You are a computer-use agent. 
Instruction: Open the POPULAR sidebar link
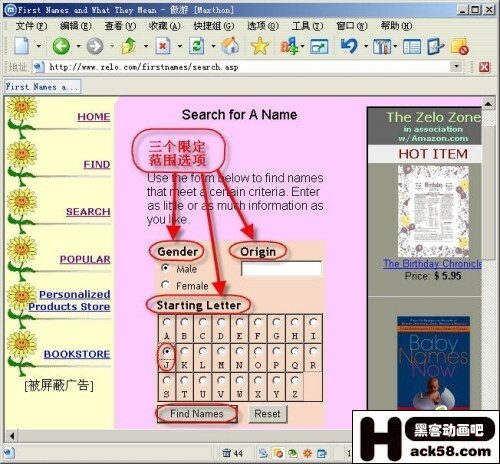(85, 259)
